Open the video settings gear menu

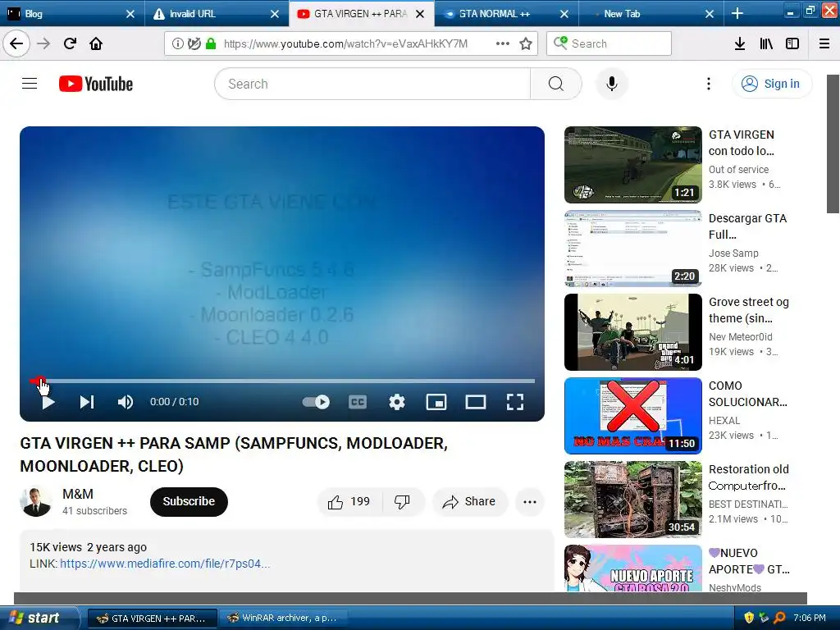click(397, 402)
